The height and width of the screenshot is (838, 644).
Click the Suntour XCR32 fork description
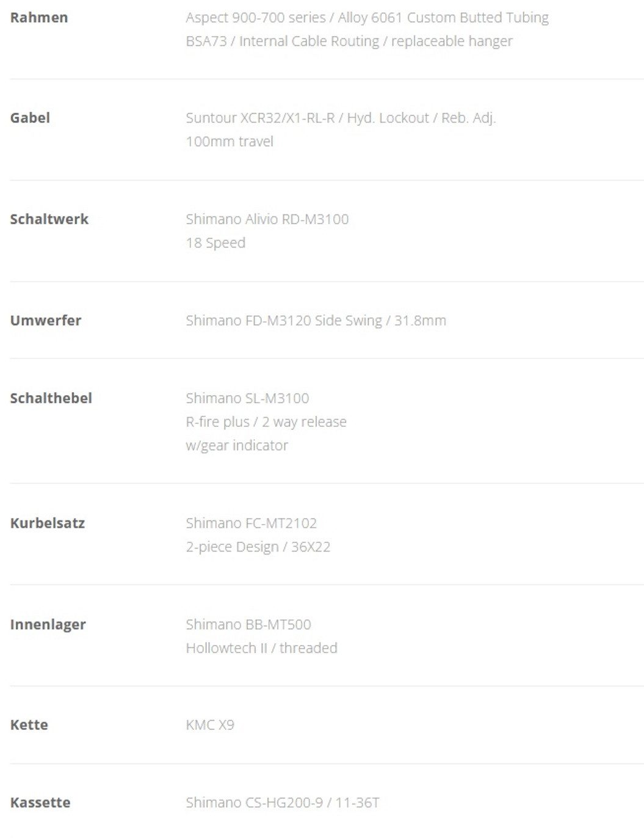tap(341, 118)
